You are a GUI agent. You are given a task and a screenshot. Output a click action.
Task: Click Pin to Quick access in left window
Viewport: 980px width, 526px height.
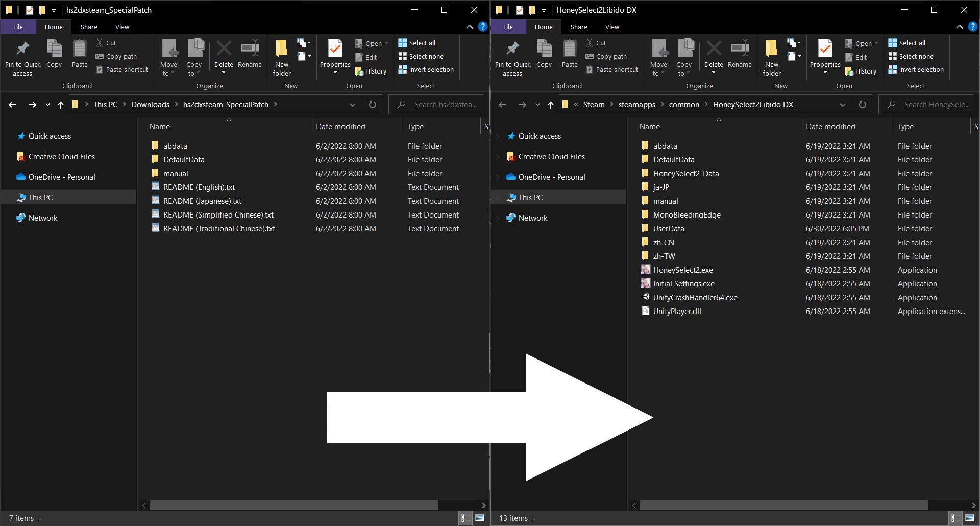coord(22,58)
